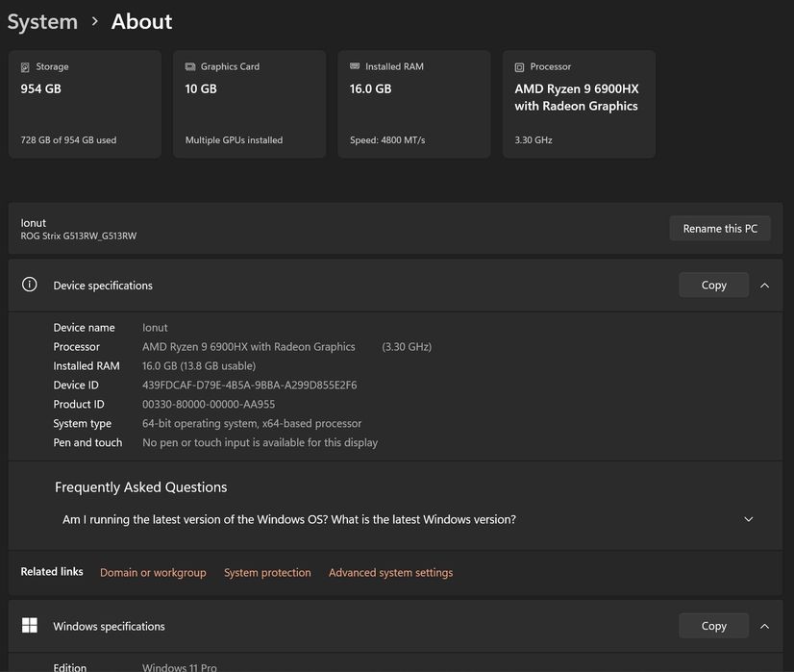The height and width of the screenshot is (672, 794).
Task: Click the Device specifications info icon
Action: click(30, 285)
